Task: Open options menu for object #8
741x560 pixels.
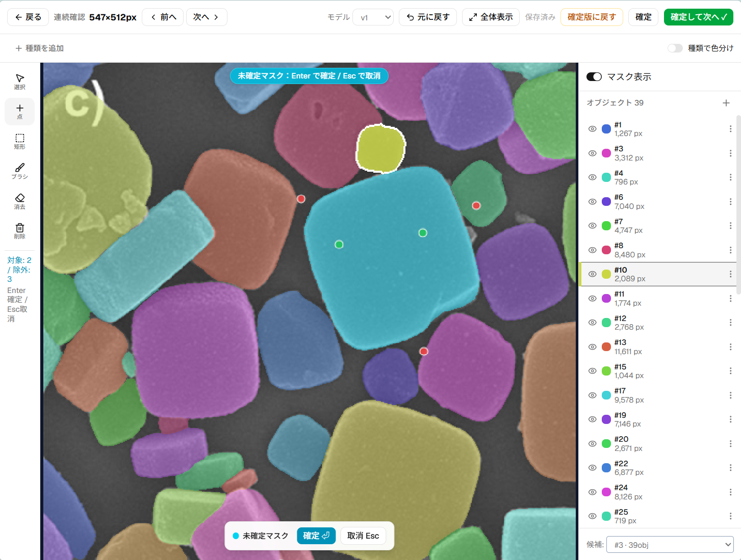Action: [730, 250]
